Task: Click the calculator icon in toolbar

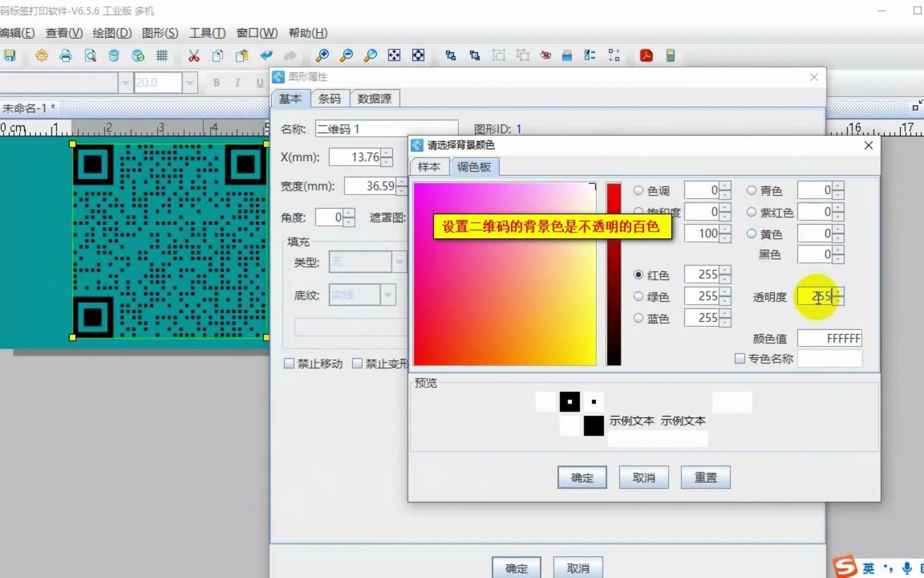Action: [670, 55]
